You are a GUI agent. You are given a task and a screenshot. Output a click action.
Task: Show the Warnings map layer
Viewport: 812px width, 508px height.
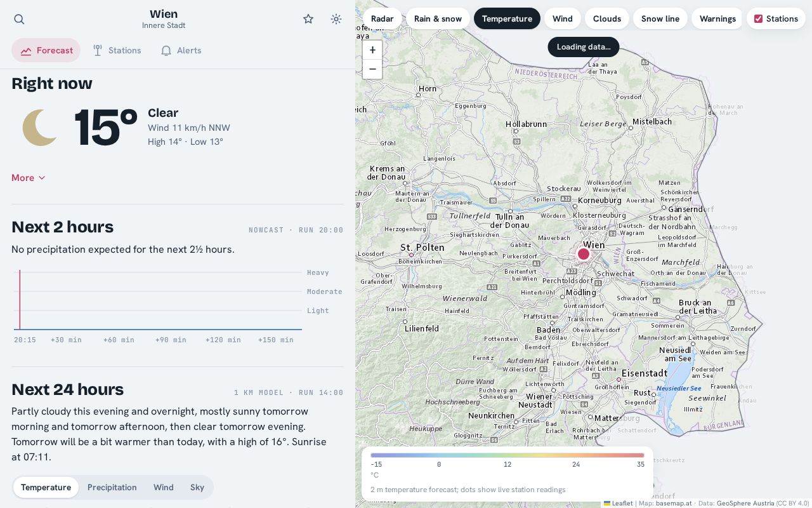[717, 18]
